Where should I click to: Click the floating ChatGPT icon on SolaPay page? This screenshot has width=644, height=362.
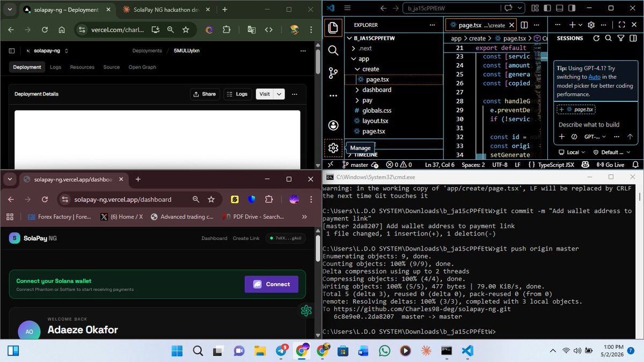pos(306,311)
